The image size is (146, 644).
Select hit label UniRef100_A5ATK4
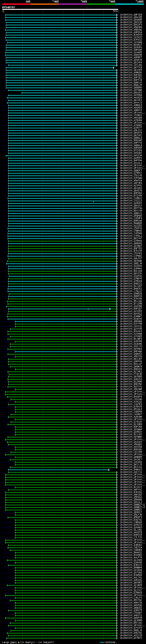(x=131, y=180)
